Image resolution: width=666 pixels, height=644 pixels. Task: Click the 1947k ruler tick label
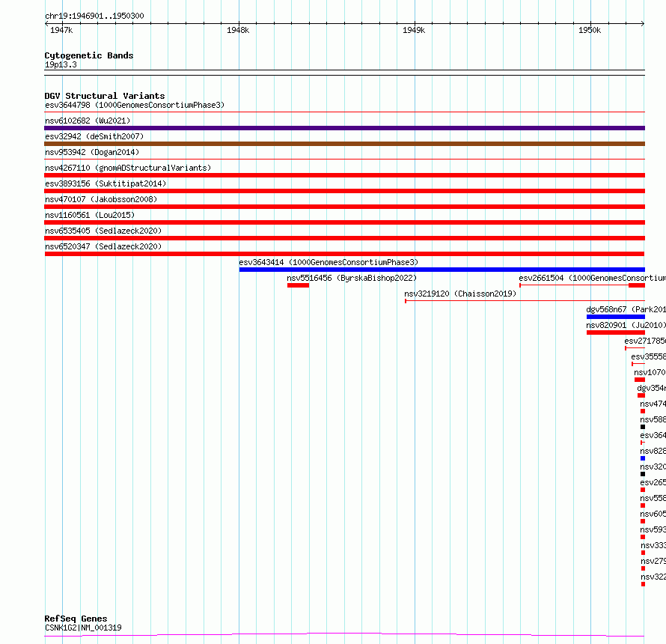click(61, 30)
